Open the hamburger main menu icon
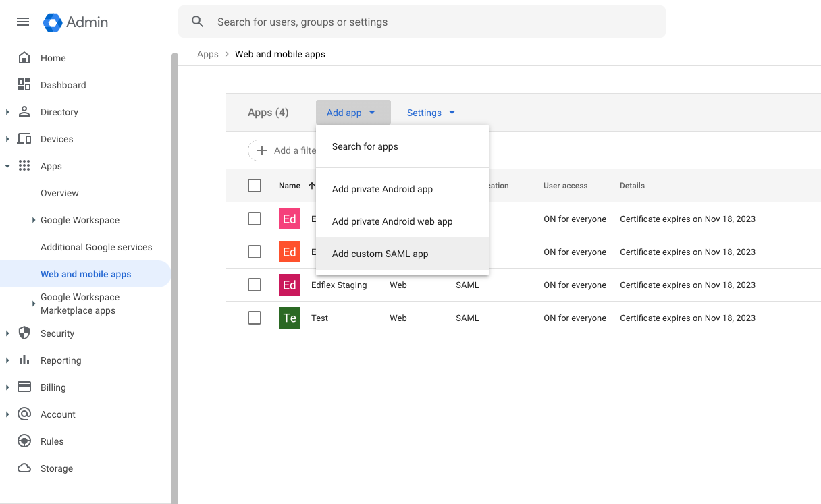 [x=23, y=22]
